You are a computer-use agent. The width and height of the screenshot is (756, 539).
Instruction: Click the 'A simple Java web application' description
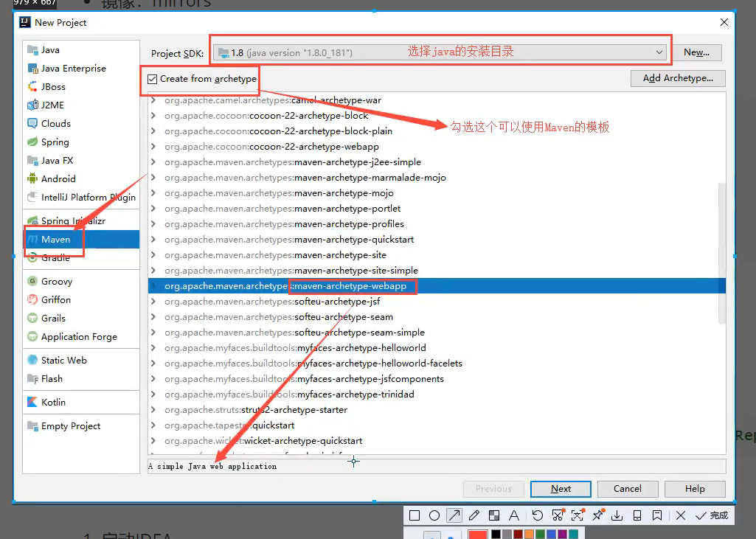tap(212, 466)
